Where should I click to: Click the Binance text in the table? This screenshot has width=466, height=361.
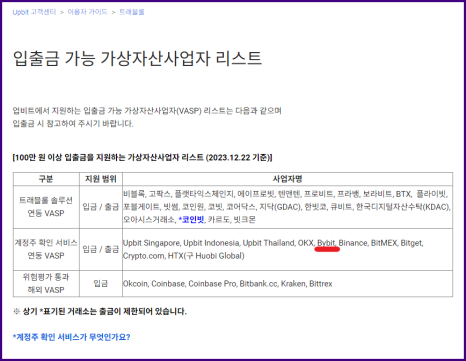pos(353,243)
